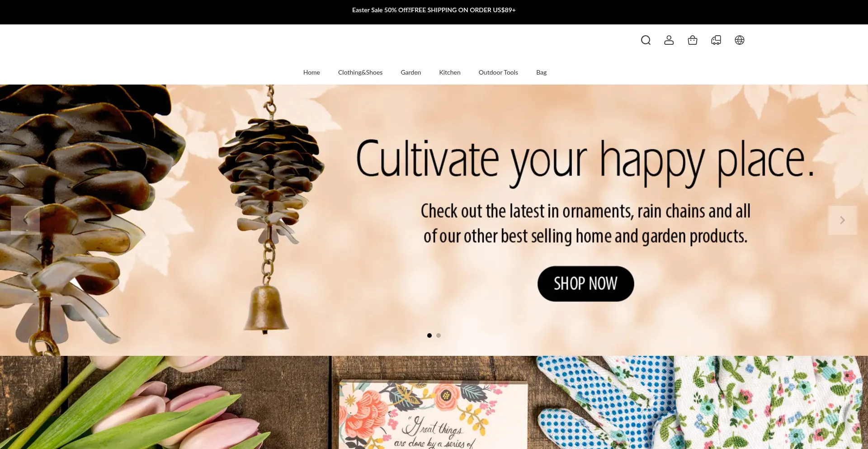Open the Home menu item
This screenshot has height=449, width=868.
pos(311,72)
